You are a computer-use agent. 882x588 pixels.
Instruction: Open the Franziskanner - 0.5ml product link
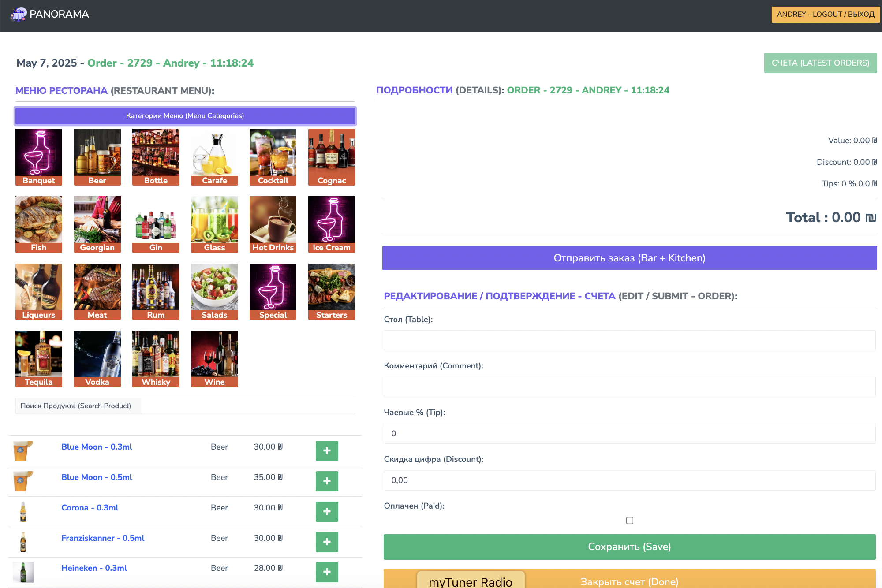coord(103,538)
